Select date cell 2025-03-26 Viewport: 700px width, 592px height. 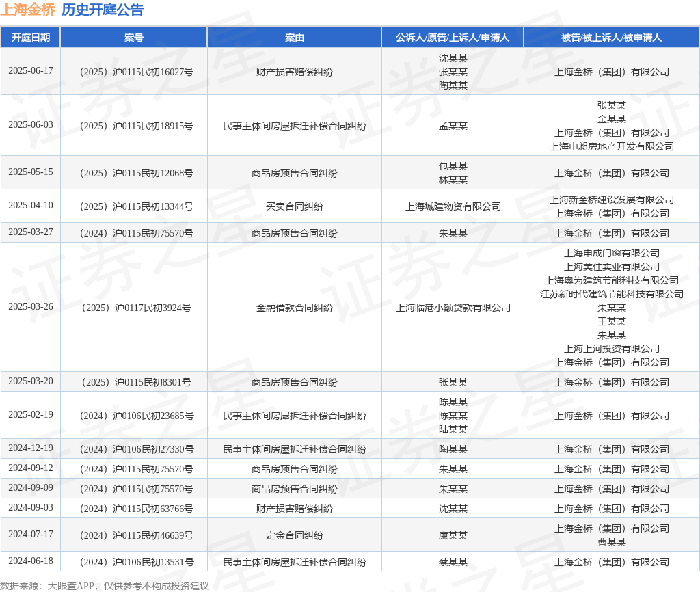[30, 307]
